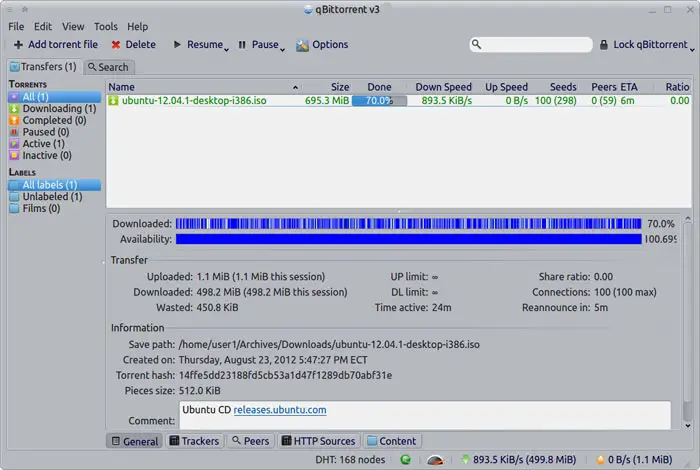Select the General properties tab
The height and width of the screenshot is (470, 700).
[135, 441]
